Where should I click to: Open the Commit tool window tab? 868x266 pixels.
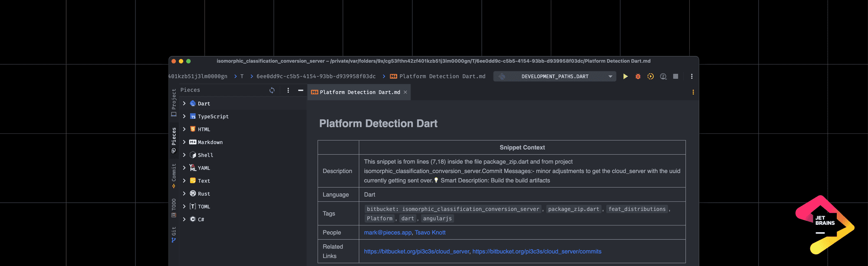(174, 176)
